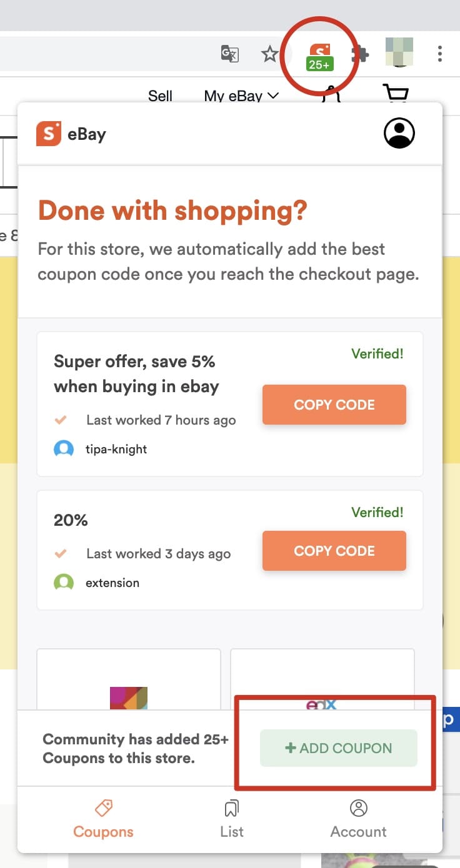Viewport: 460px width, 868px height.
Task: Click the ADD COUPON button
Action: (x=338, y=747)
